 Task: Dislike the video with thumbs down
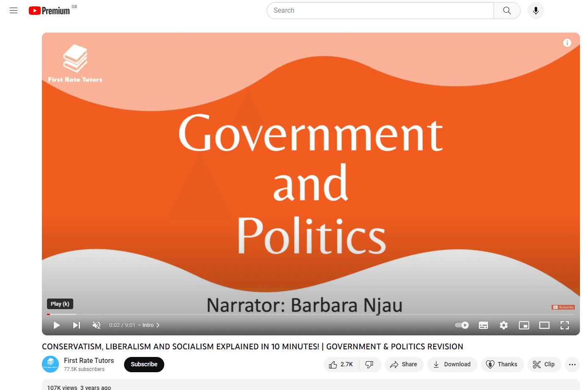click(x=370, y=365)
